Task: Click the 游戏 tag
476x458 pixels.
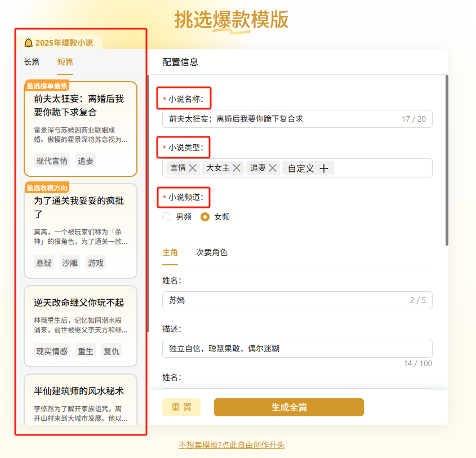Action: click(96, 263)
